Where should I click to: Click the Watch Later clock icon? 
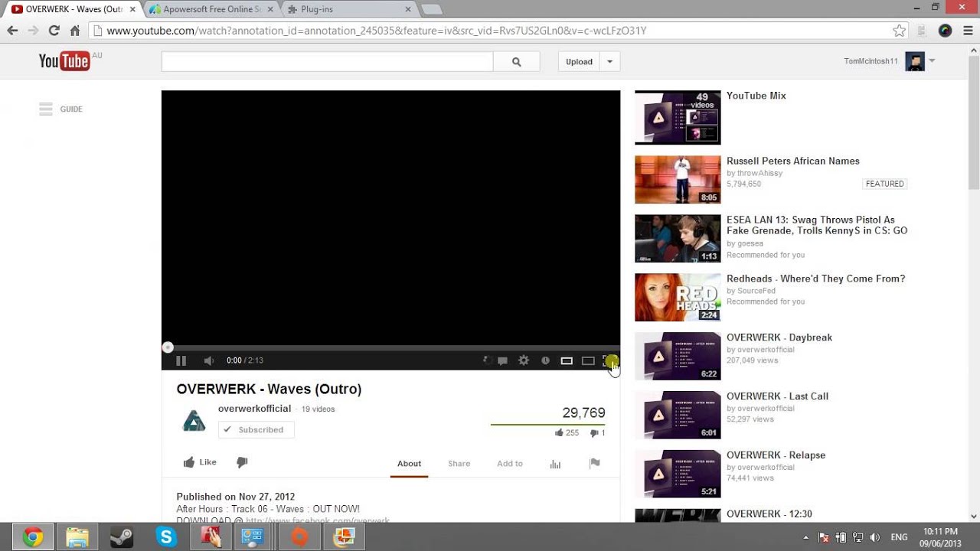[x=545, y=360]
